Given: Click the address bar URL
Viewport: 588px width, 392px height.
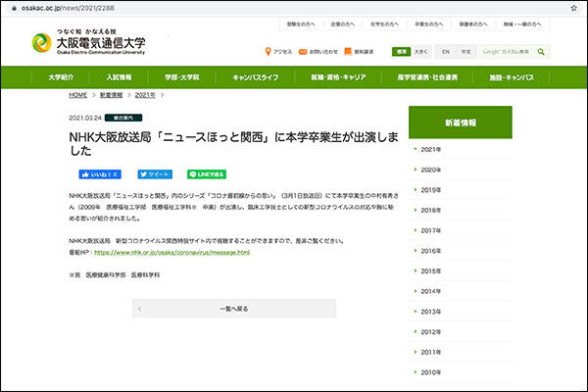Looking at the screenshot, I should [x=68, y=8].
